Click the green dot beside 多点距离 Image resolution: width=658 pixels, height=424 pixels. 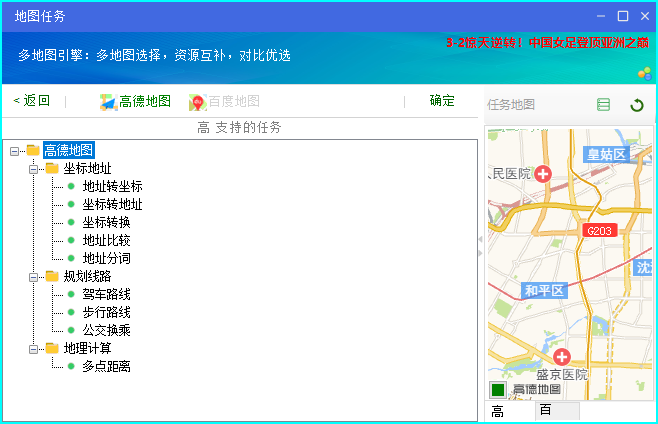click(x=71, y=366)
